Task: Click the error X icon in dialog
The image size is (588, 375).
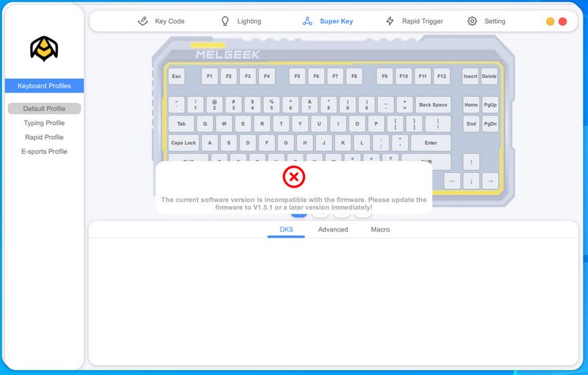Action: click(x=293, y=177)
